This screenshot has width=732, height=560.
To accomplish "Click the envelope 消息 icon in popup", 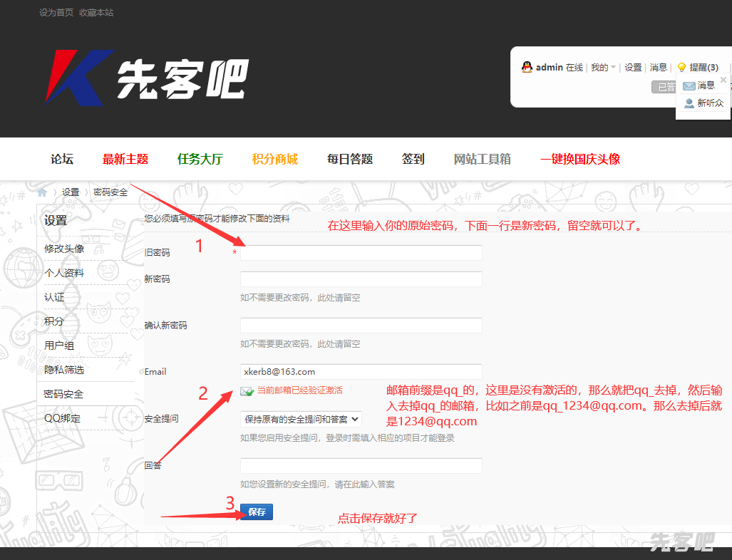I will point(689,85).
